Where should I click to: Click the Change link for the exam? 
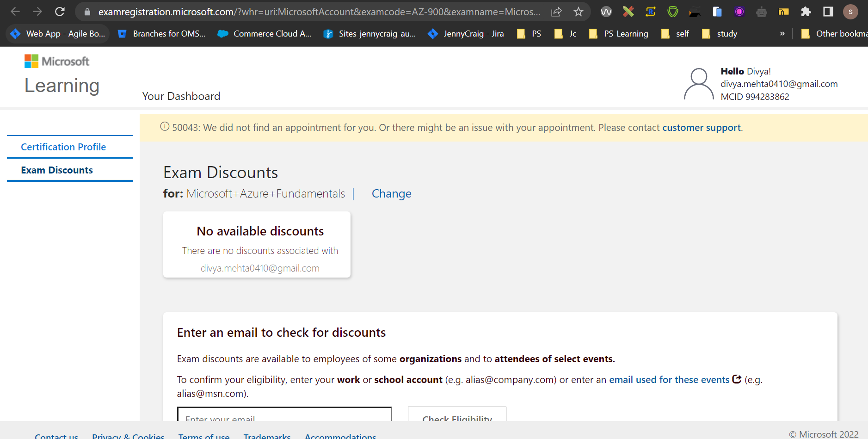point(391,193)
